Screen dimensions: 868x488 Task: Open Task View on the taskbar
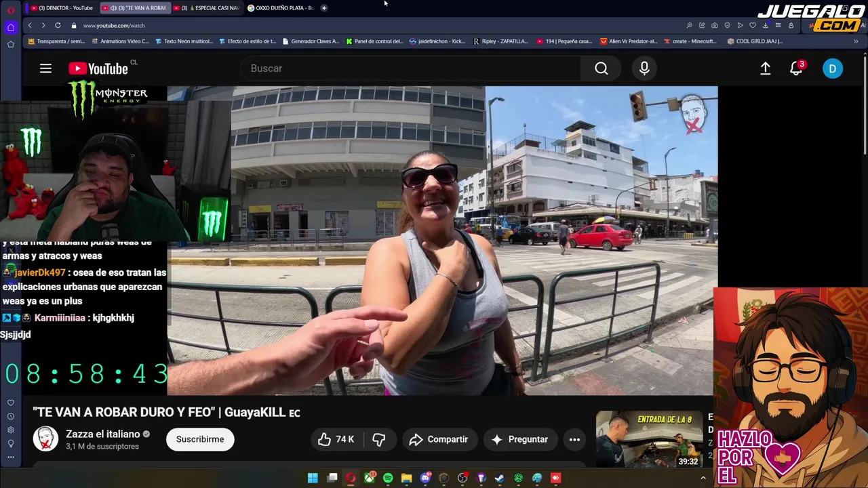pos(332,478)
